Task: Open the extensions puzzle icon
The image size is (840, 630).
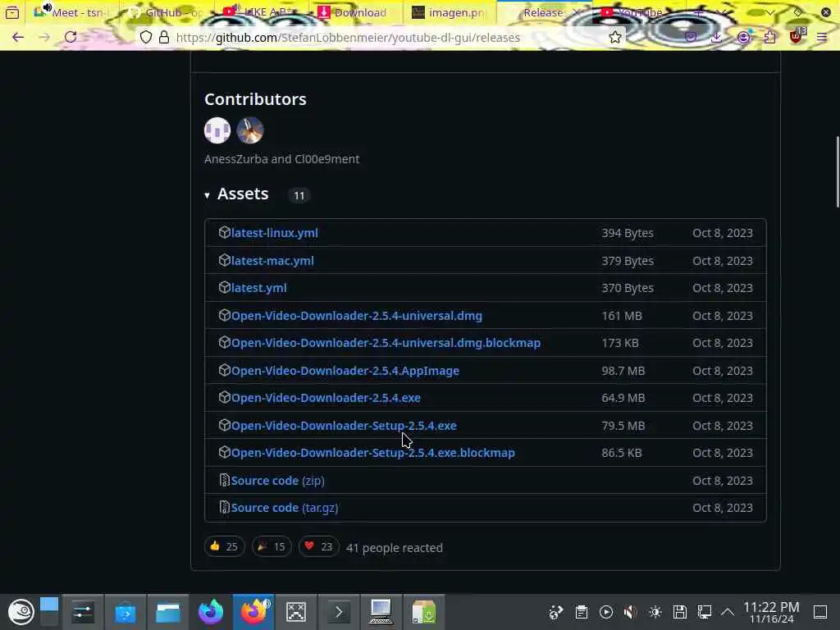Action: (769, 37)
